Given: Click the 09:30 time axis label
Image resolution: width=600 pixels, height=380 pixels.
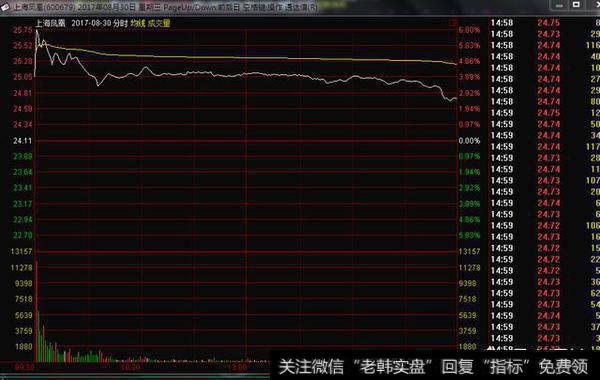Looking at the screenshot, I should (24, 367).
